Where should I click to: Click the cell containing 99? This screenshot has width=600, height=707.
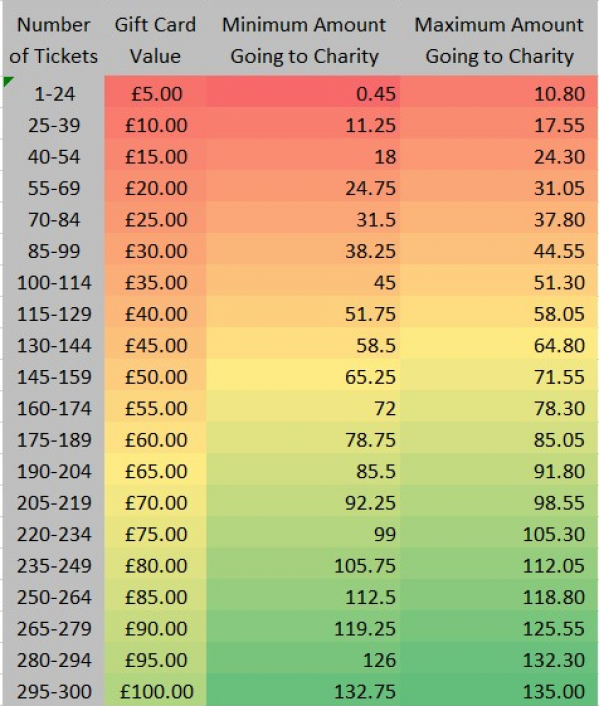click(x=303, y=532)
